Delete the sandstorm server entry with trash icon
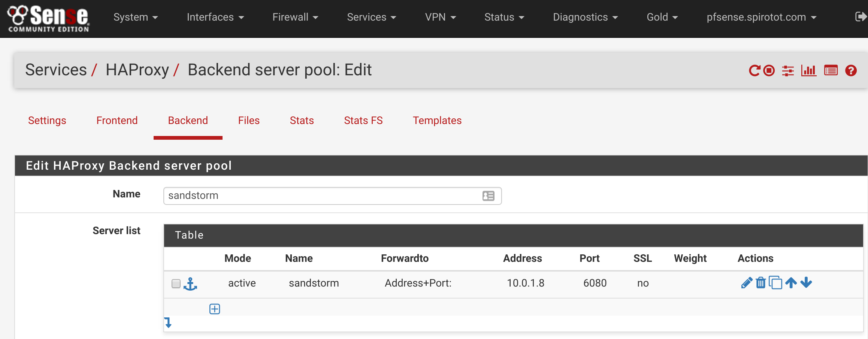This screenshot has height=339, width=868. tap(760, 283)
